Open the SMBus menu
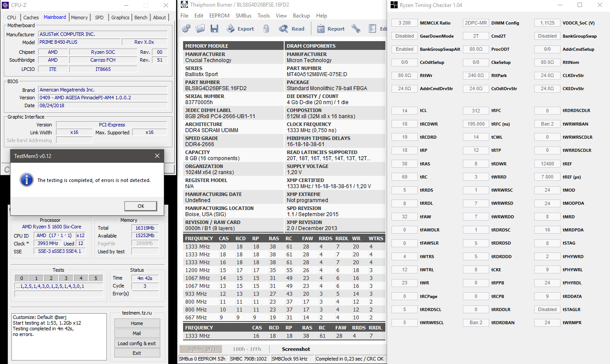The image size is (610, 364). [x=243, y=16]
